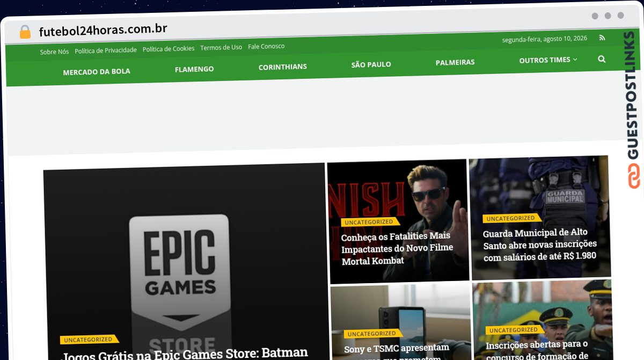Open the Mortal Kombat Fatalities article headline
Image resolution: width=644 pixels, height=360 pixels.
(x=397, y=248)
